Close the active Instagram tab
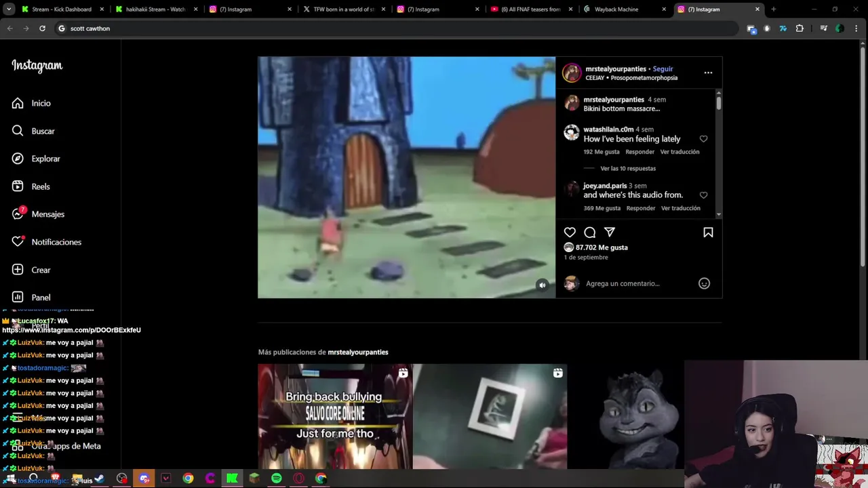 757,9
